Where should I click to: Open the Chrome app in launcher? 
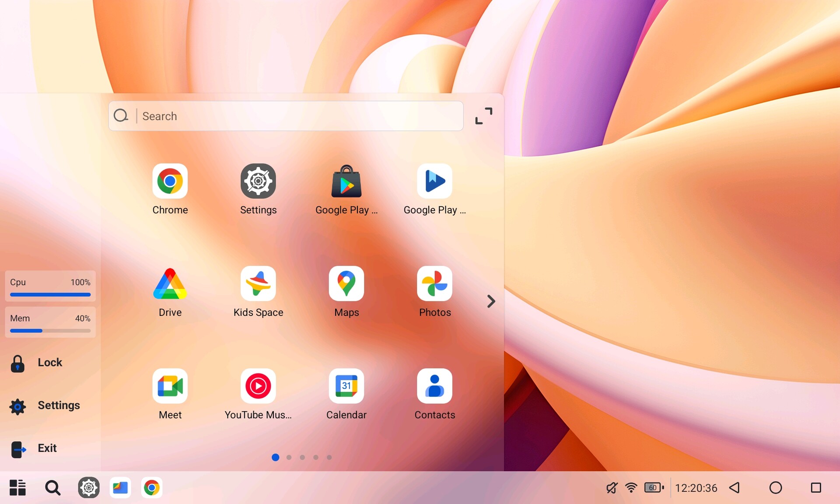170,182
